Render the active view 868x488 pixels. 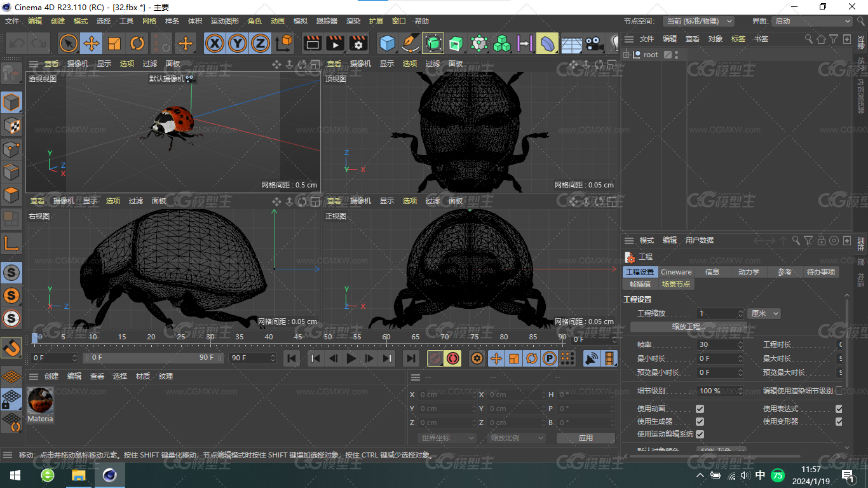[312, 43]
